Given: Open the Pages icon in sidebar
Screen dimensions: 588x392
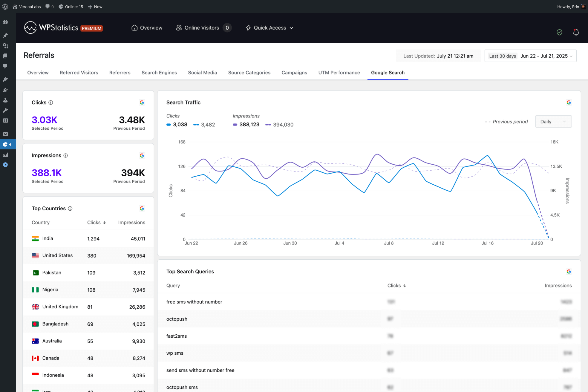Looking at the screenshot, I should click(5, 56).
